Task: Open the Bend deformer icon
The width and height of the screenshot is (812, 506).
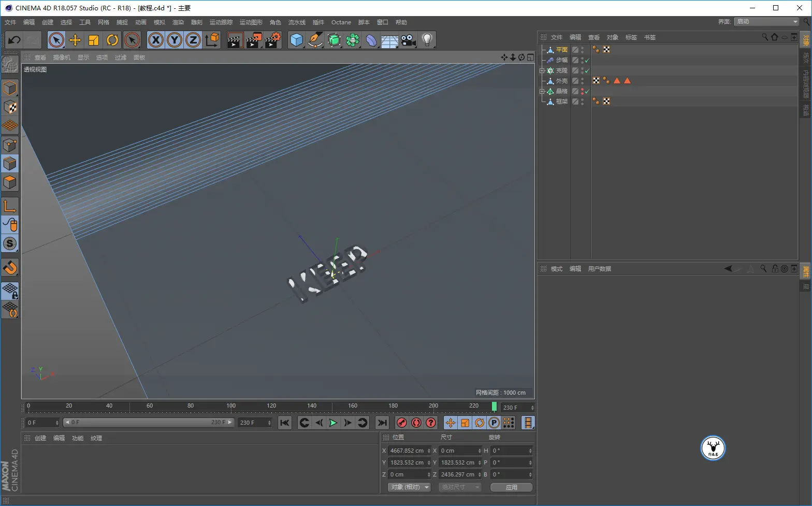Action: tap(371, 40)
